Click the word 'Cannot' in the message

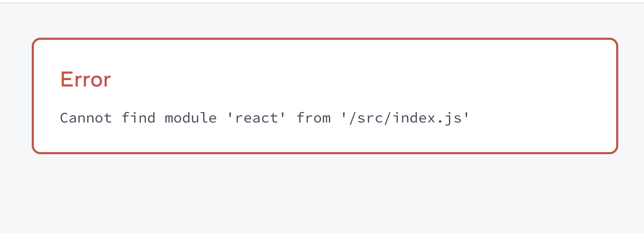tap(86, 118)
